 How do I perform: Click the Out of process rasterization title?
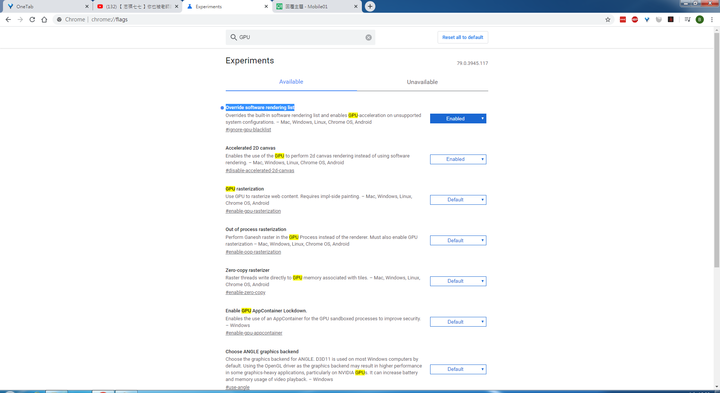point(256,229)
